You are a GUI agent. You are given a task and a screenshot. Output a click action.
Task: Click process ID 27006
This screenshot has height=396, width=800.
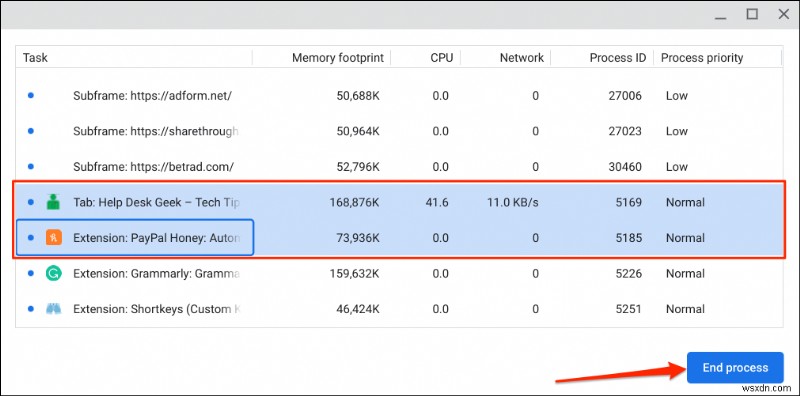625,95
